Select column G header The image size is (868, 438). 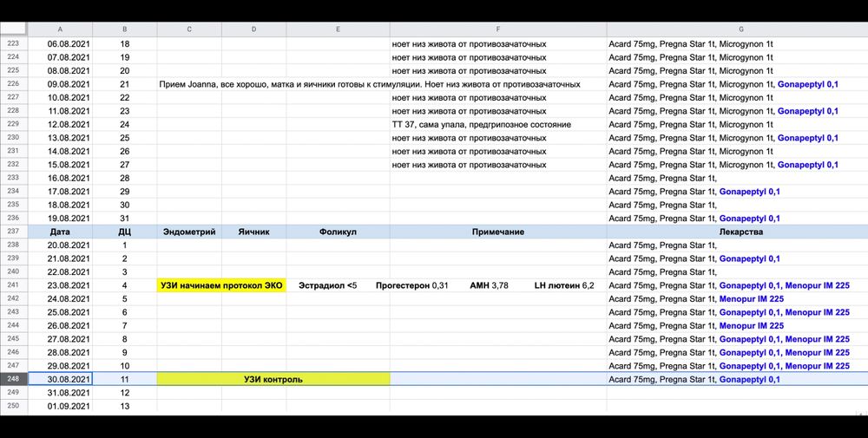(x=736, y=29)
